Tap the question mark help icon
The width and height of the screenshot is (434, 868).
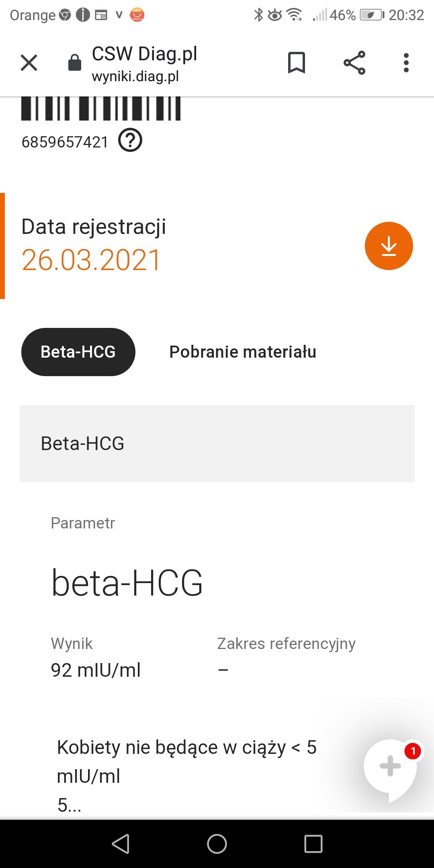130,140
